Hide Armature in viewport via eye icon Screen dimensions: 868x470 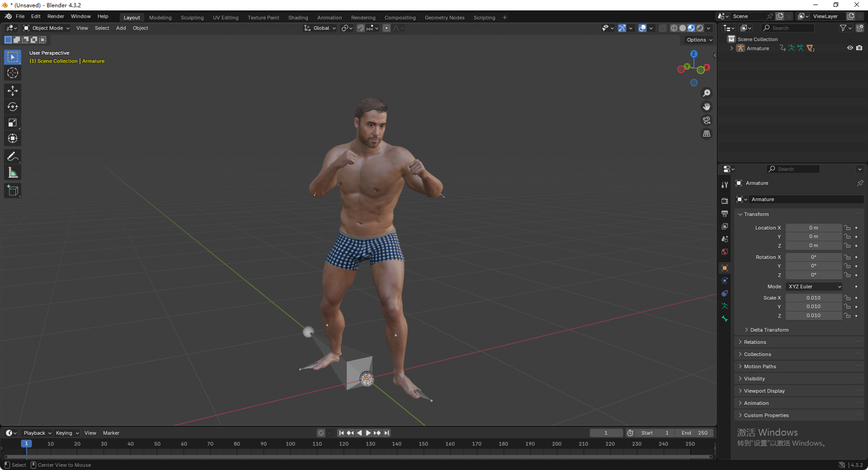pos(850,48)
